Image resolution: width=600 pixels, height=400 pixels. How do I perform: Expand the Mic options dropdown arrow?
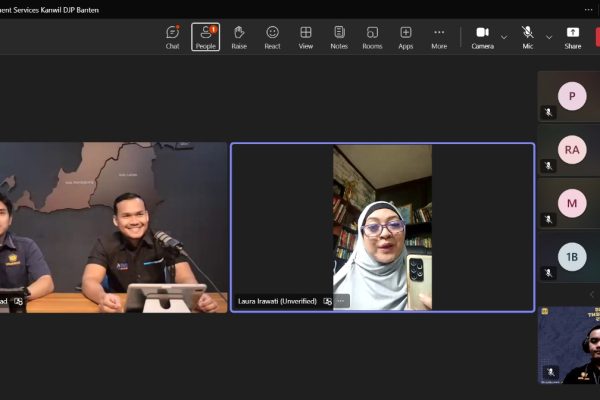coord(549,37)
